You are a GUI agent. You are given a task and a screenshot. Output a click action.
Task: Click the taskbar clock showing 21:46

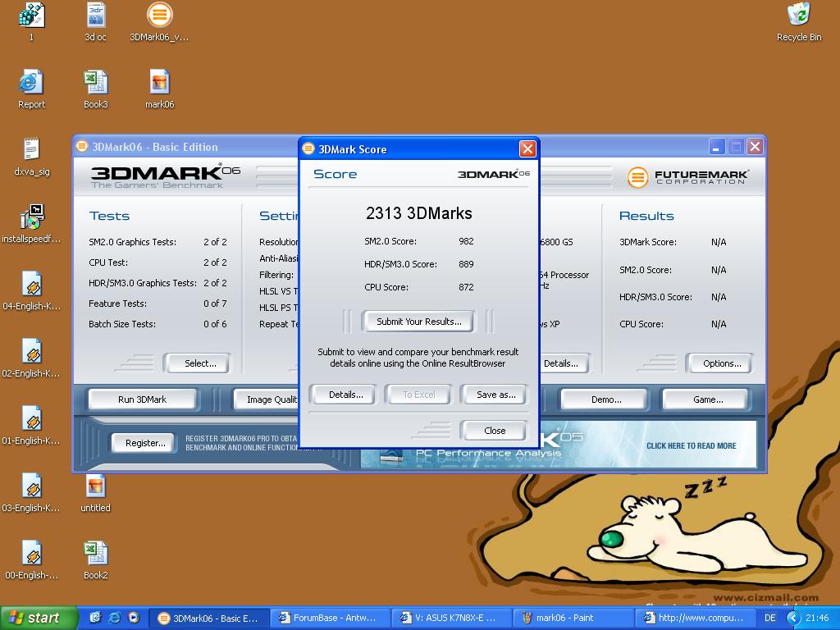[817, 618]
